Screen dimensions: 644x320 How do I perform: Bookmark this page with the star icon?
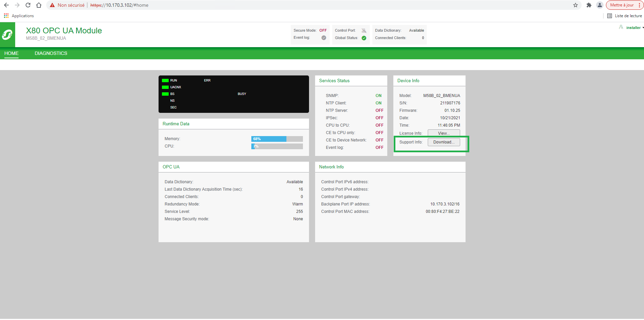coord(576,5)
